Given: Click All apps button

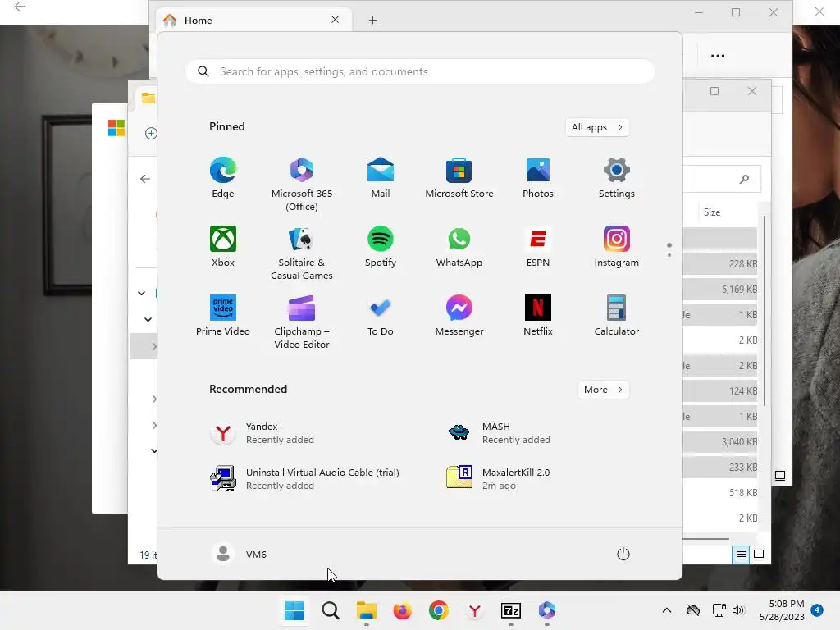Looking at the screenshot, I should click(597, 127).
